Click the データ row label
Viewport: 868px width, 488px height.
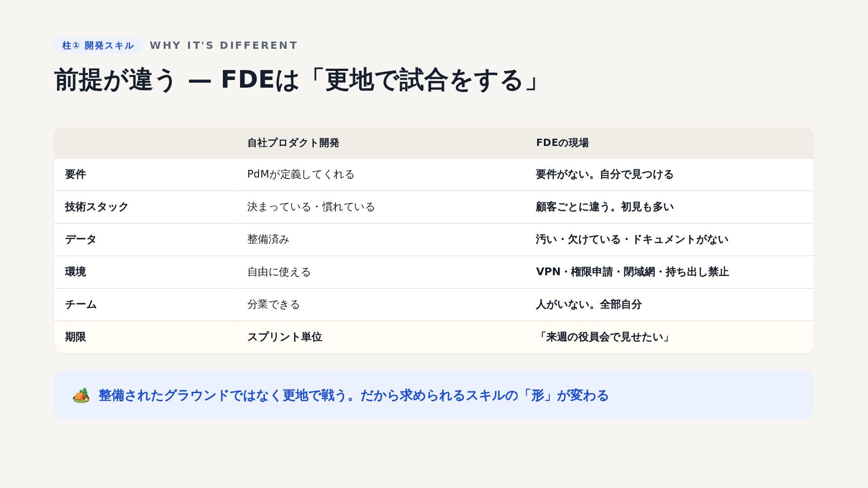coord(80,239)
